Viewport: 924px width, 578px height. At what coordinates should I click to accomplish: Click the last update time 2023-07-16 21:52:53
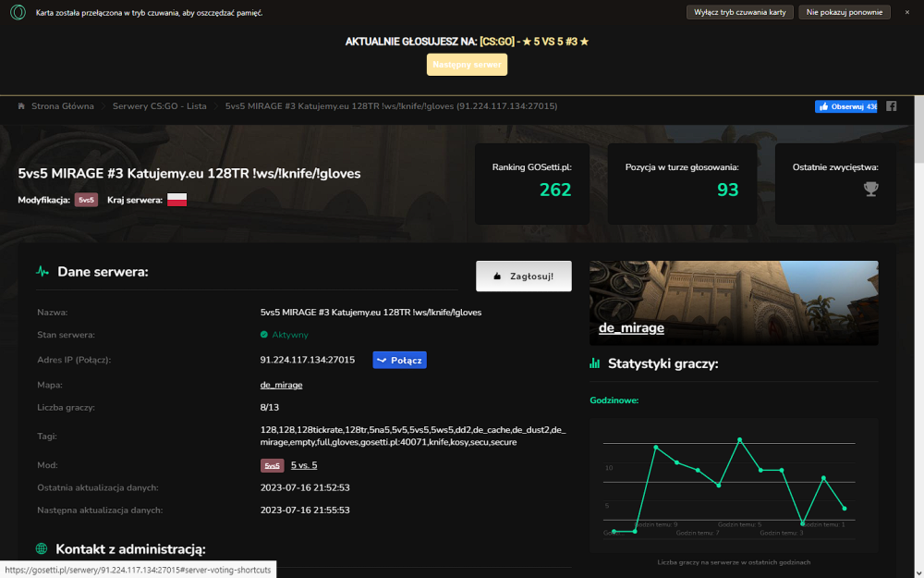[305, 487]
